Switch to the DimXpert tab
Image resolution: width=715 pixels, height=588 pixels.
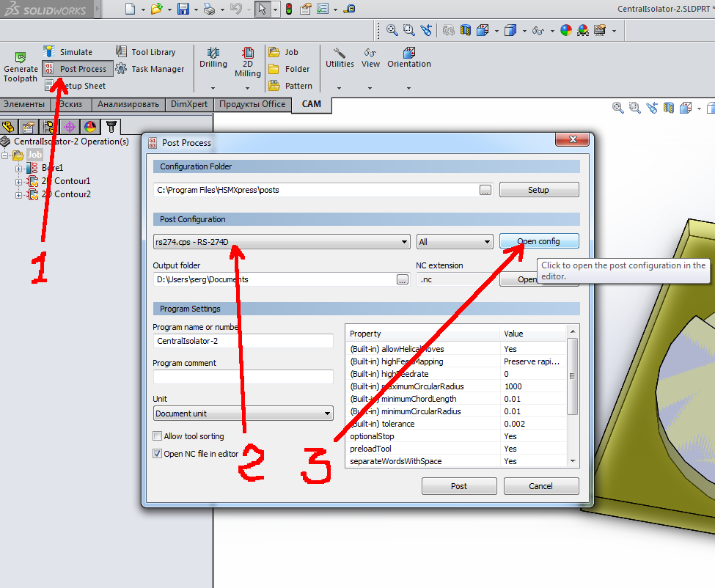188,104
